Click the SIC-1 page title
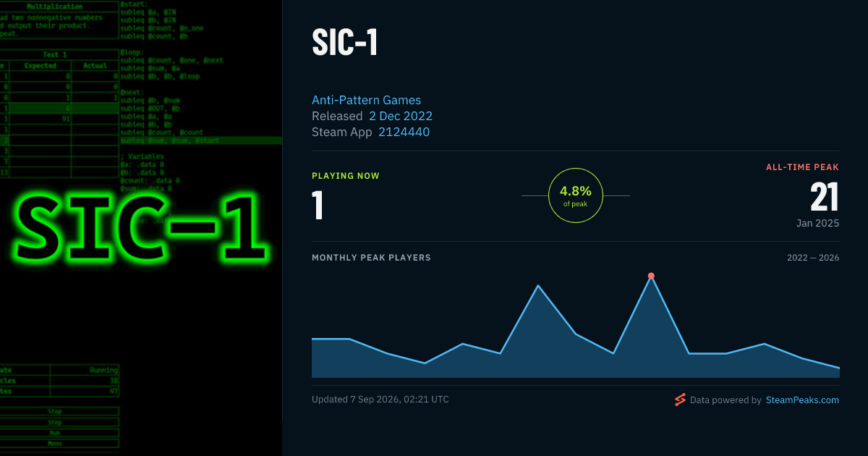Viewport: 868px width, 456px height. pyautogui.click(x=345, y=43)
